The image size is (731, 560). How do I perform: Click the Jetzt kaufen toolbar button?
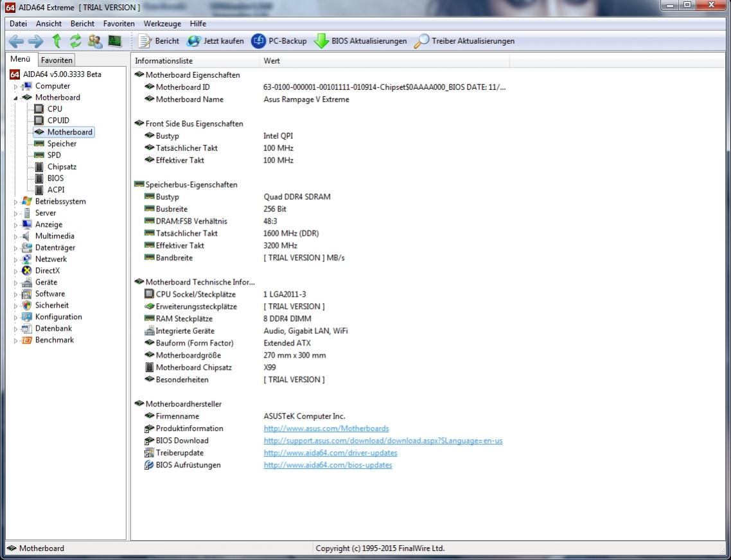point(215,41)
